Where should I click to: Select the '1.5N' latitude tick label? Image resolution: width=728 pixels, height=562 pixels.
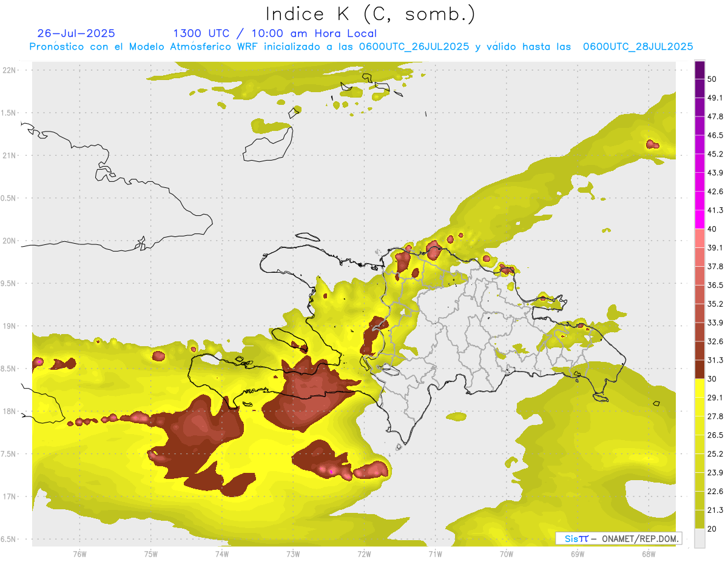coord(9,113)
